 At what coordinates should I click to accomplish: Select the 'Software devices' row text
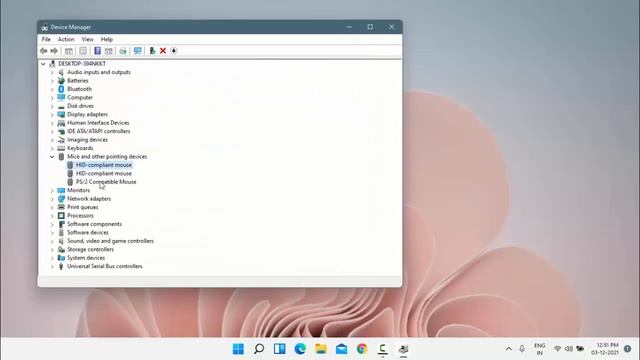click(x=88, y=233)
